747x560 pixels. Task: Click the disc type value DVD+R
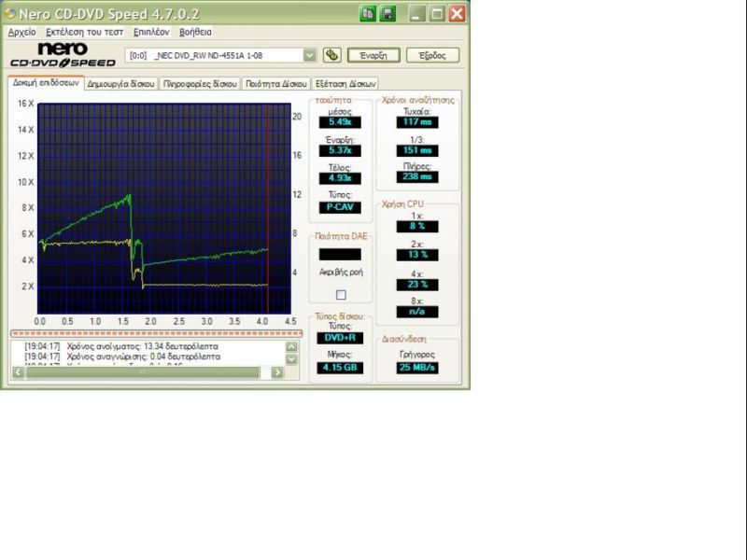[x=340, y=338]
